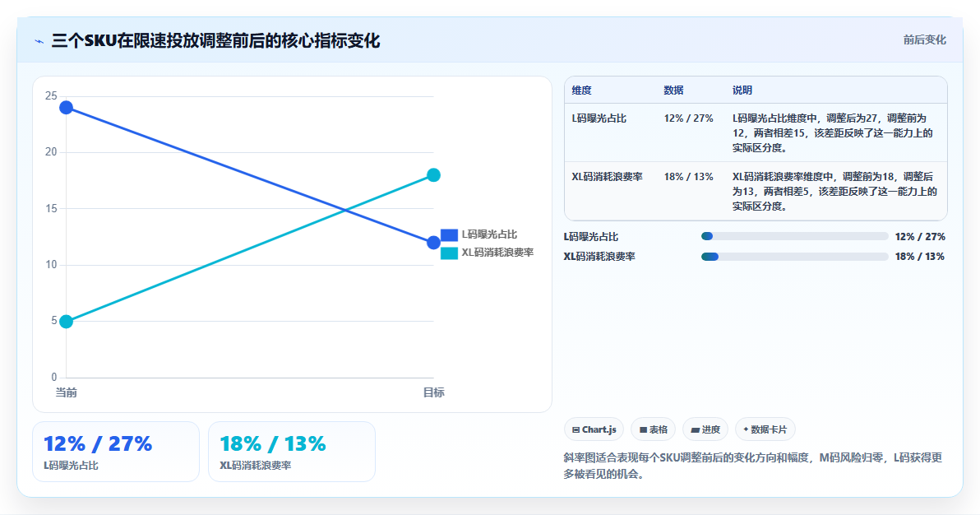The height and width of the screenshot is (515, 980).
Task: Click the L码曝光占比 progress bar
Action: tap(794, 237)
